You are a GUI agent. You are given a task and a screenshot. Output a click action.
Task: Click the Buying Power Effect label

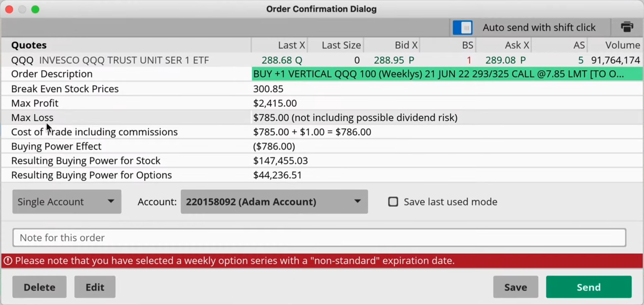coord(56,146)
